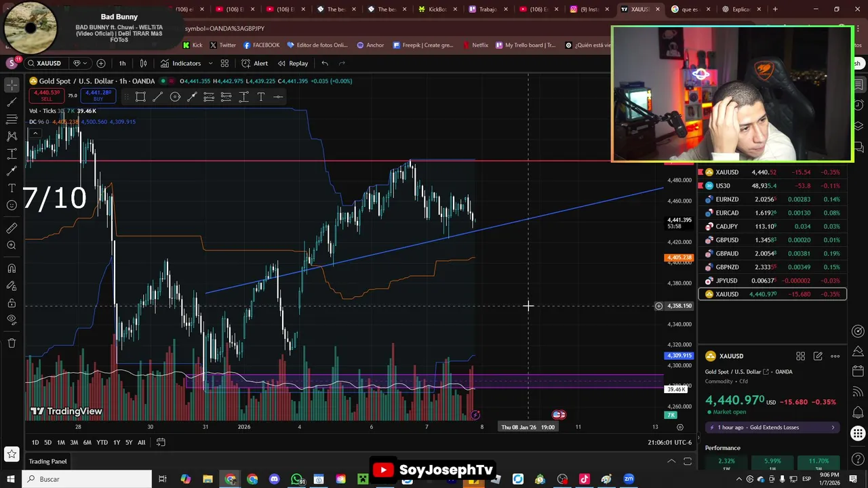Open the emoji and icons tool
Viewport: 868px width, 488px height.
pyautogui.click(x=12, y=205)
